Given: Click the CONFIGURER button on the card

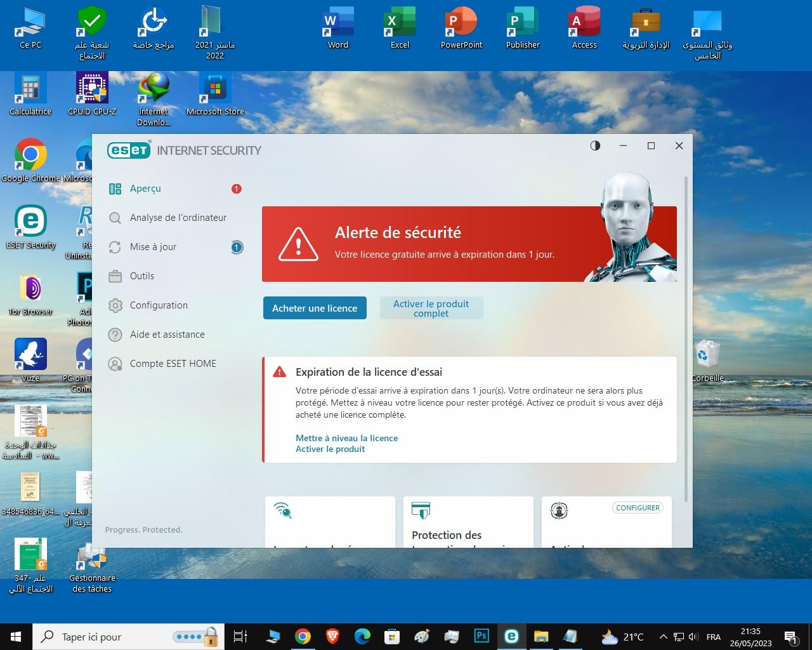Looking at the screenshot, I should [638, 508].
